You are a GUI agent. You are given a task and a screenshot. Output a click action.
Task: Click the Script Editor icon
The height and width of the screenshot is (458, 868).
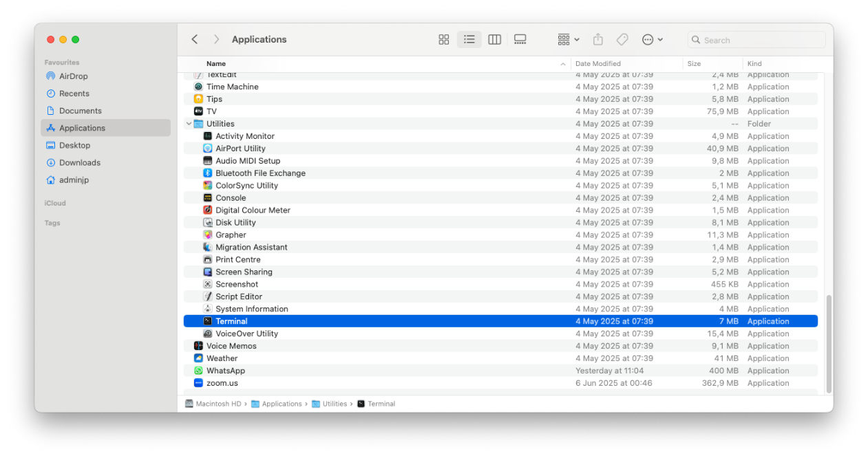tap(208, 297)
